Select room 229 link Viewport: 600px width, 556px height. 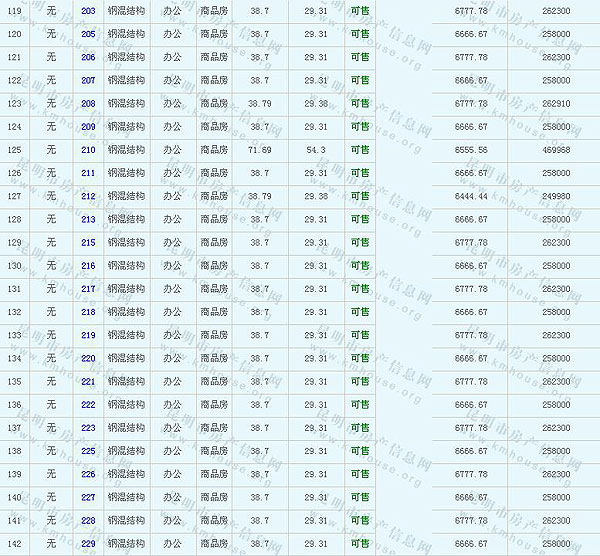(x=88, y=543)
